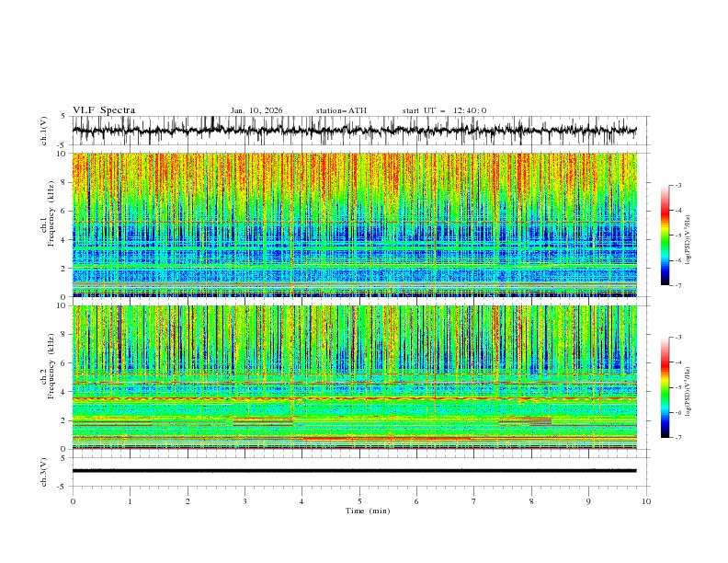Viewport: 728px width, 563px height.
Task: Click the ch.3(V) axis label
Action: click(x=43, y=470)
